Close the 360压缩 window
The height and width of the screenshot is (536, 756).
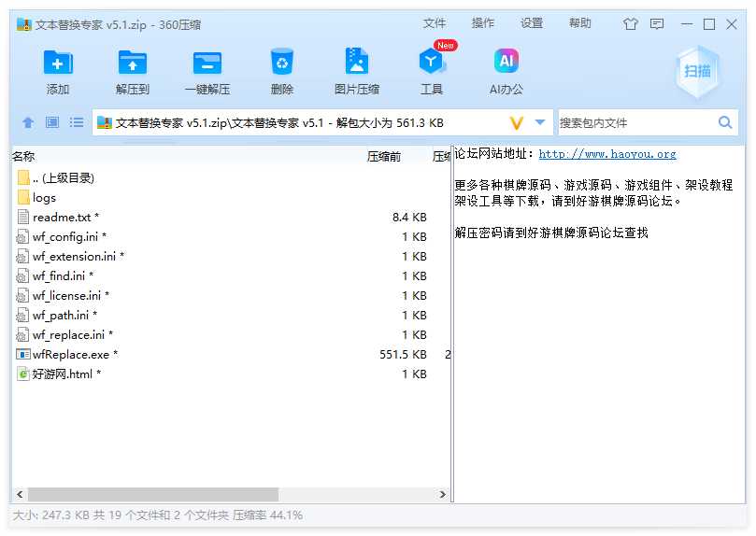[732, 24]
